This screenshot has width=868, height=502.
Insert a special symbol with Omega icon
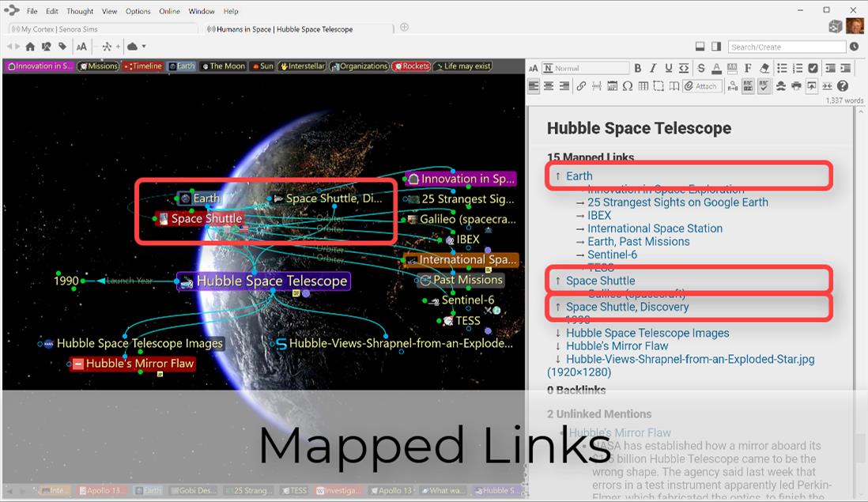627,86
